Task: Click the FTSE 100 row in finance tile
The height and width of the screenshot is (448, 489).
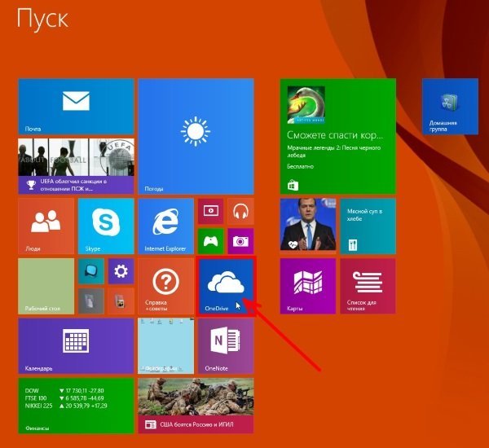Action: pos(64,398)
